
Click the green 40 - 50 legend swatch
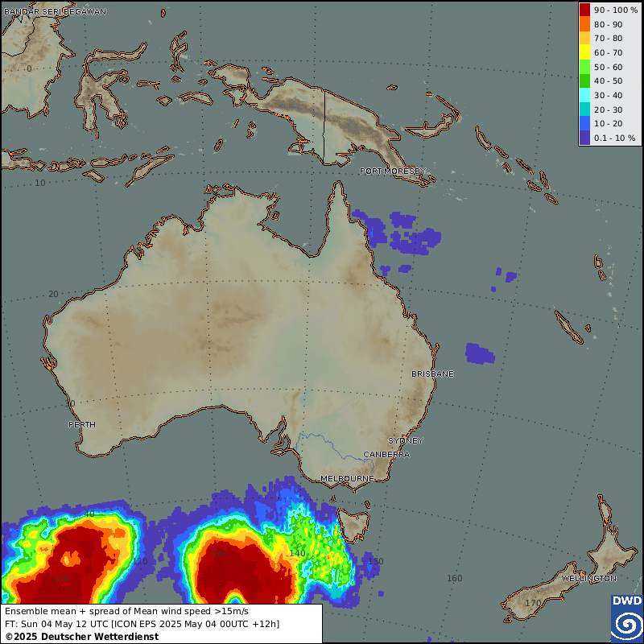point(584,81)
